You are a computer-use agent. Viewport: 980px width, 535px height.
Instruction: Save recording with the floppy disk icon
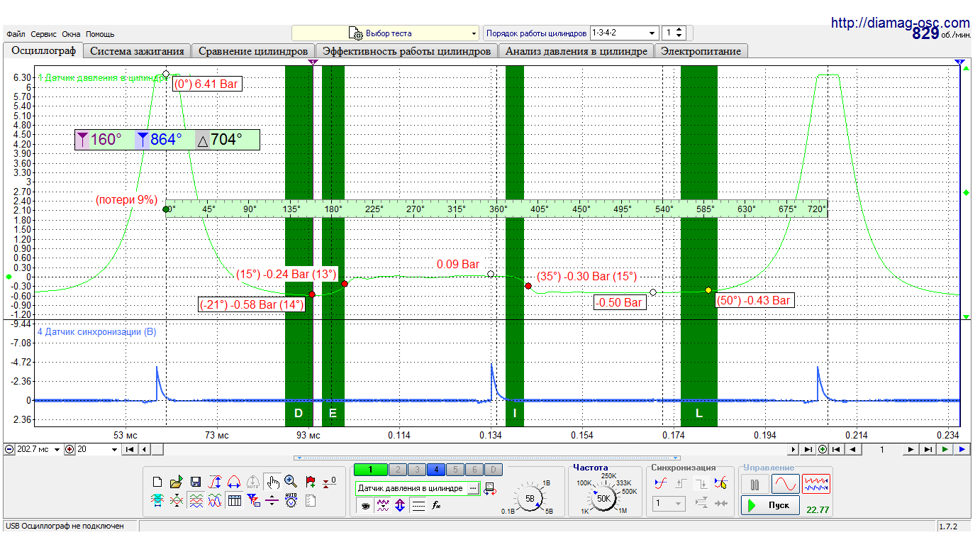(x=196, y=482)
